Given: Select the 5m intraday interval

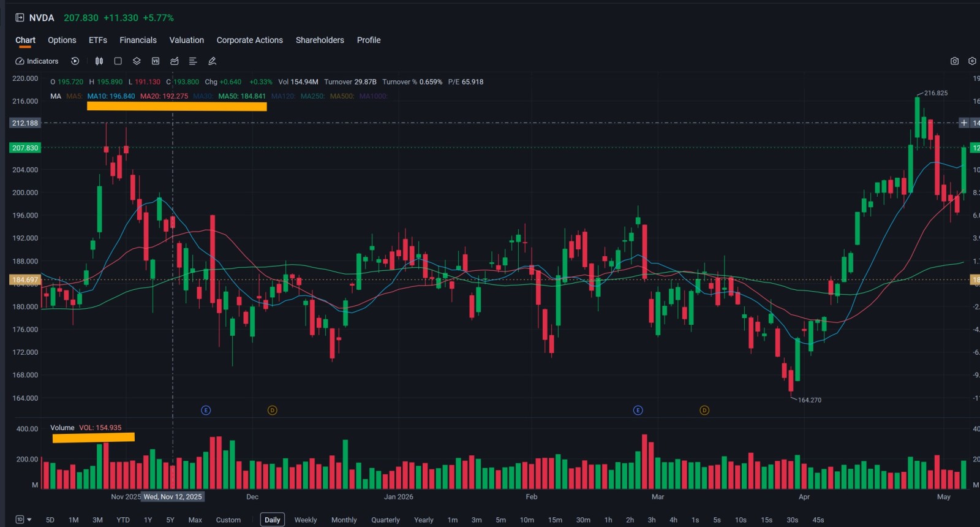Looking at the screenshot, I should pyautogui.click(x=501, y=520).
